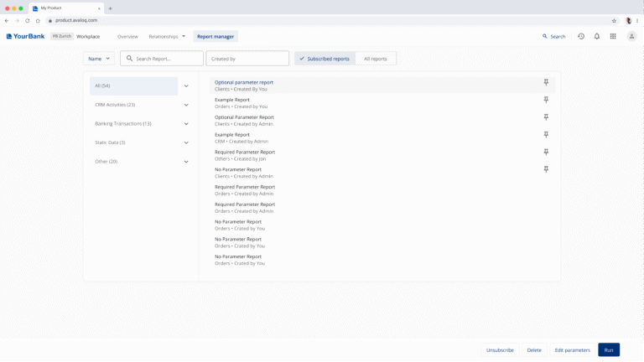This screenshot has width=644, height=362.
Task: Click the Unsubscribe button
Action: click(x=500, y=350)
